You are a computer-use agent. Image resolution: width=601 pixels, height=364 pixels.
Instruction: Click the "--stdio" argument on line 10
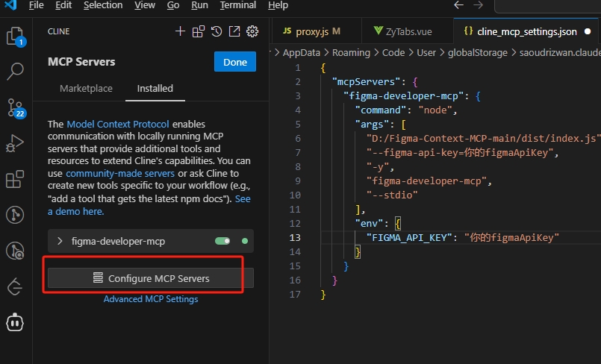tap(392, 195)
